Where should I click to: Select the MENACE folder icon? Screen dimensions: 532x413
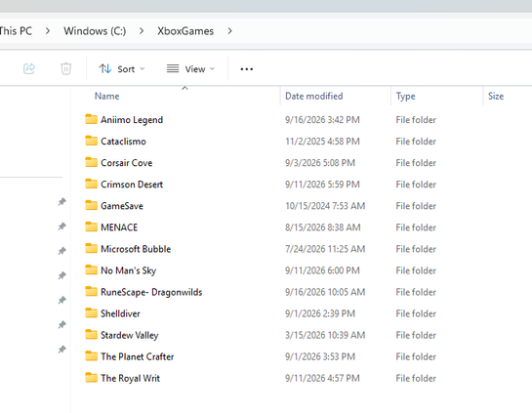coord(91,227)
